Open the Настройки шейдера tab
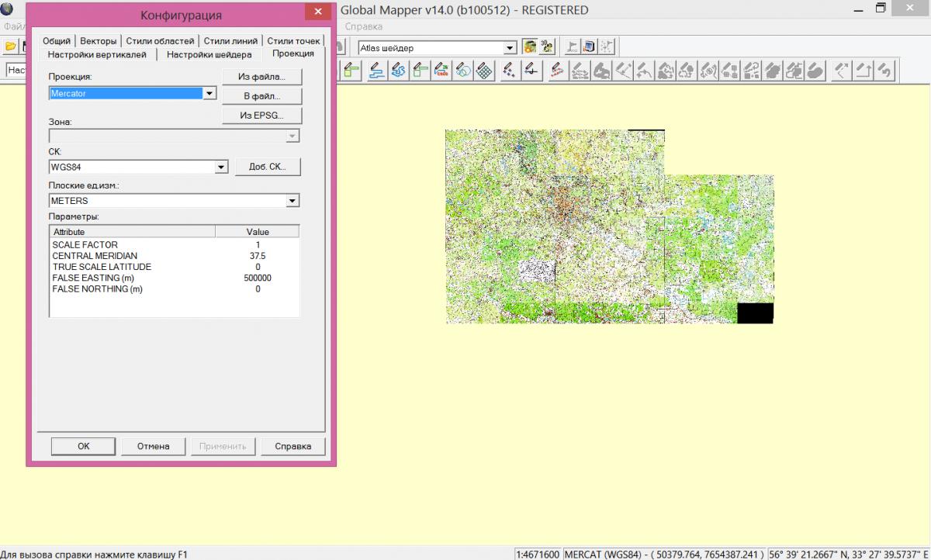Screen dimensions: 931x560 209,54
